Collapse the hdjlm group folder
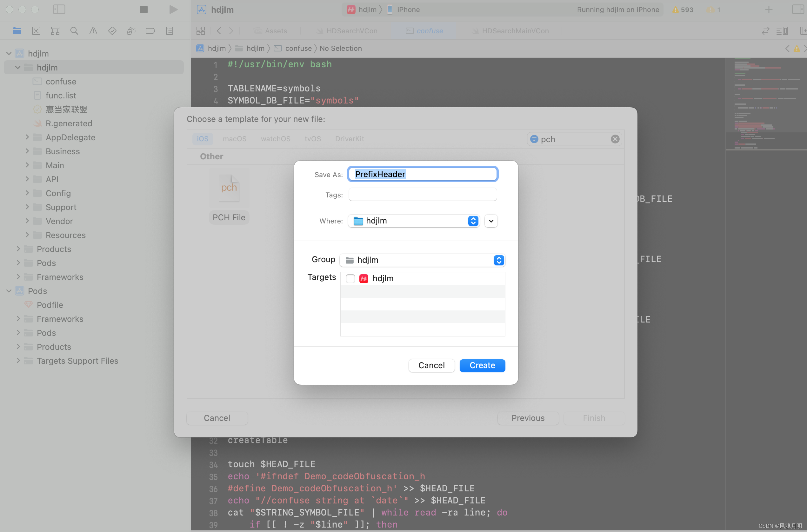Screen dimensions: 807x532 coord(18,68)
